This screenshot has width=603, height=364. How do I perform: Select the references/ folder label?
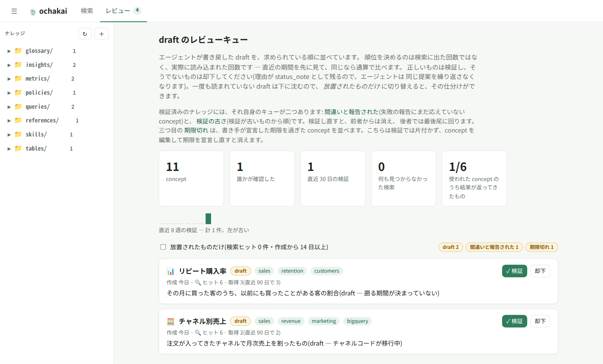[42, 120]
